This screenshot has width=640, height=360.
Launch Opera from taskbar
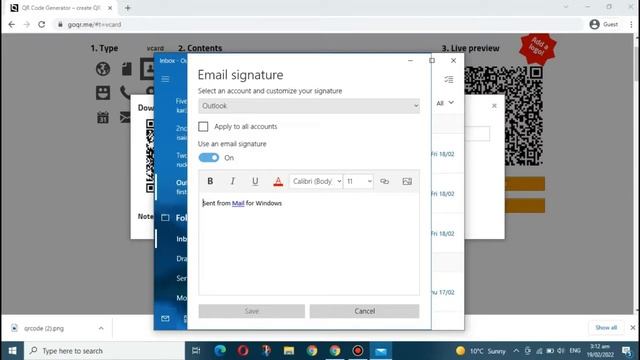coord(243,351)
